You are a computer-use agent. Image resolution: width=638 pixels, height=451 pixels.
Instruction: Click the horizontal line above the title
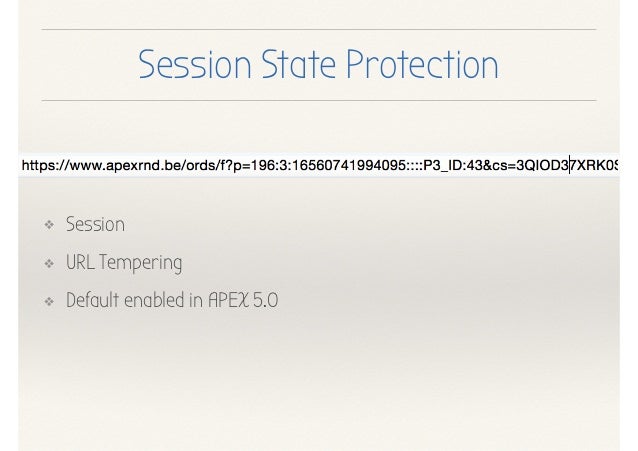point(319,29)
